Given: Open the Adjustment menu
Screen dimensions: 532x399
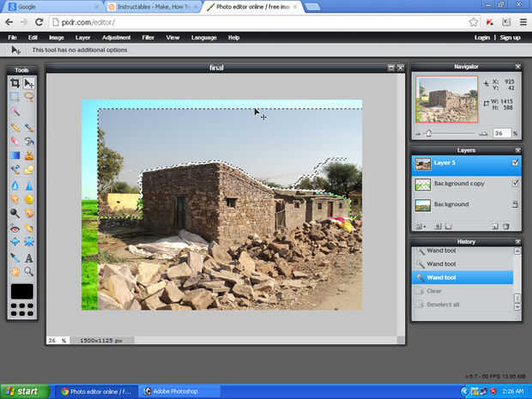Looking at the screenshot, I should pos(117,38).
